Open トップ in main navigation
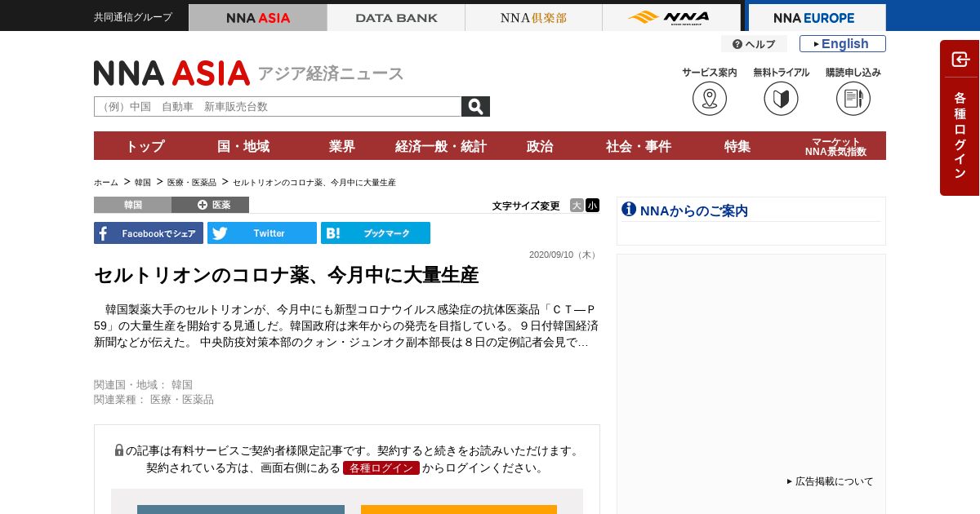 click(145, 146)
